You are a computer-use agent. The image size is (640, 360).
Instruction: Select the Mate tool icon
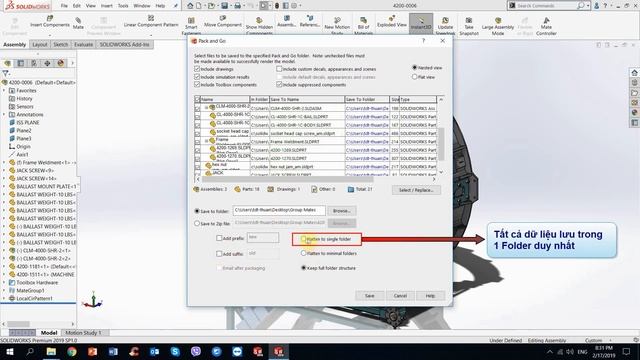tap(78, 20)
